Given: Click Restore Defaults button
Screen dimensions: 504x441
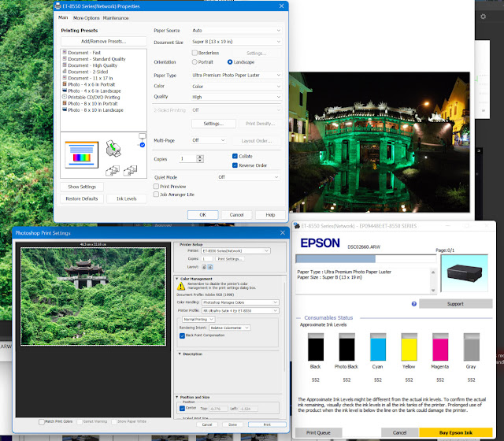Looking at the screenshot, I should point(82,199).
